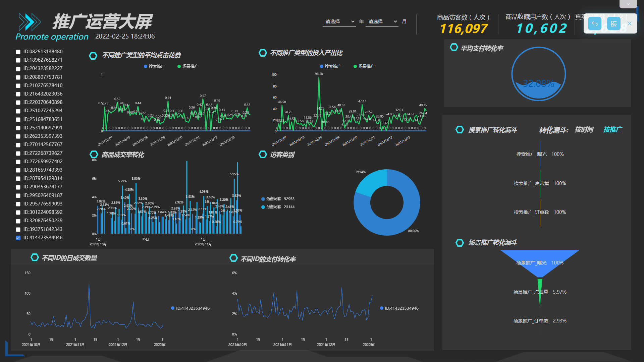Open the year 请选择 dropdown
Screen dimensions: 644x362
[x=339, y=21]
